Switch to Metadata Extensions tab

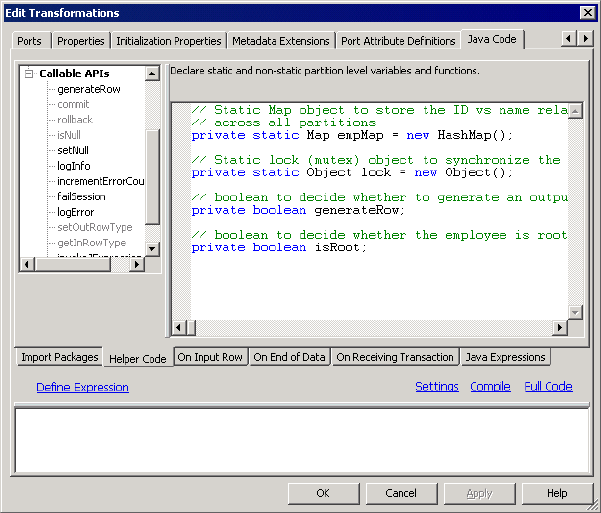tap(281, 41)
